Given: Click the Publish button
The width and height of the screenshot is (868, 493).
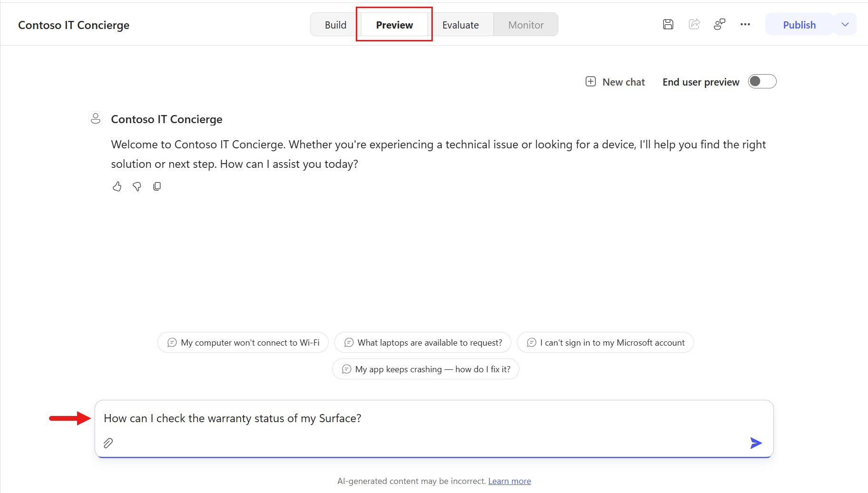Looking at the screenshot, I should point(799,25).
